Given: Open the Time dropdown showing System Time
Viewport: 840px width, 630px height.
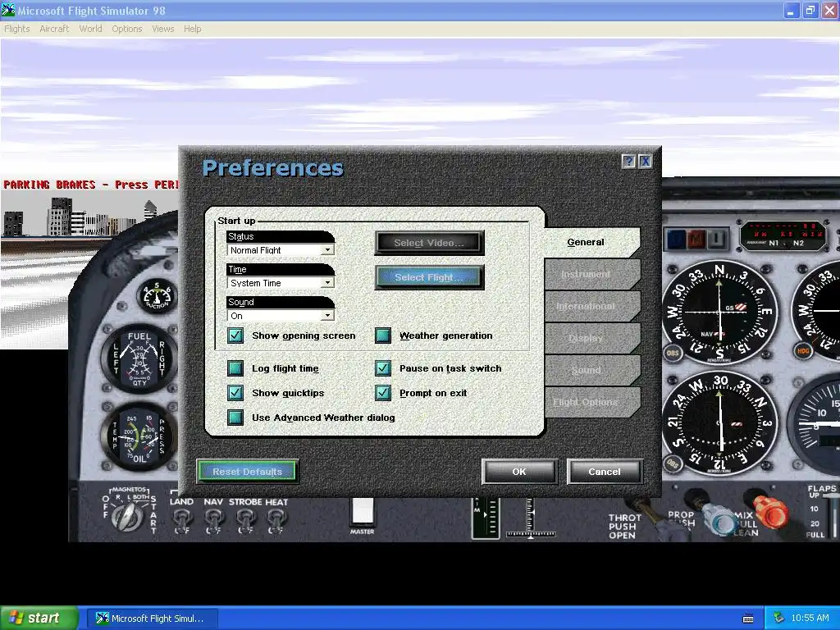Looking at the screenshot, I should click(x=281, y=283).
